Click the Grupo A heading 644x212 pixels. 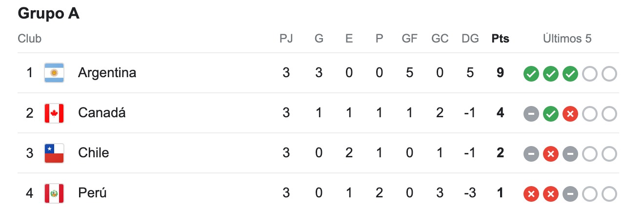48,14
